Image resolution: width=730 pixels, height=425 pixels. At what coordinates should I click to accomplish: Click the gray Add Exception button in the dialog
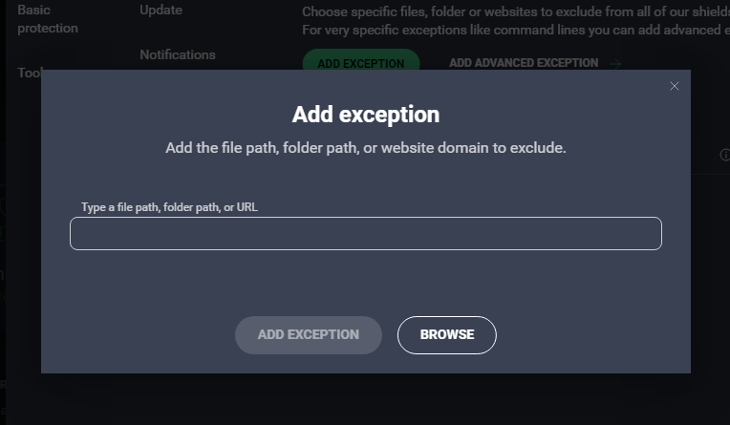point(308,335)
